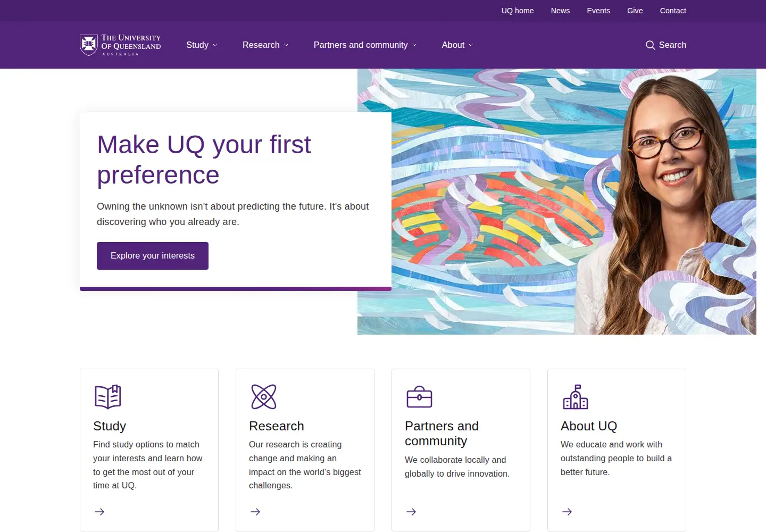Screen dimensions: 766x532
Task: Click the arrow in the About UQ card
Action: (567, 512)
